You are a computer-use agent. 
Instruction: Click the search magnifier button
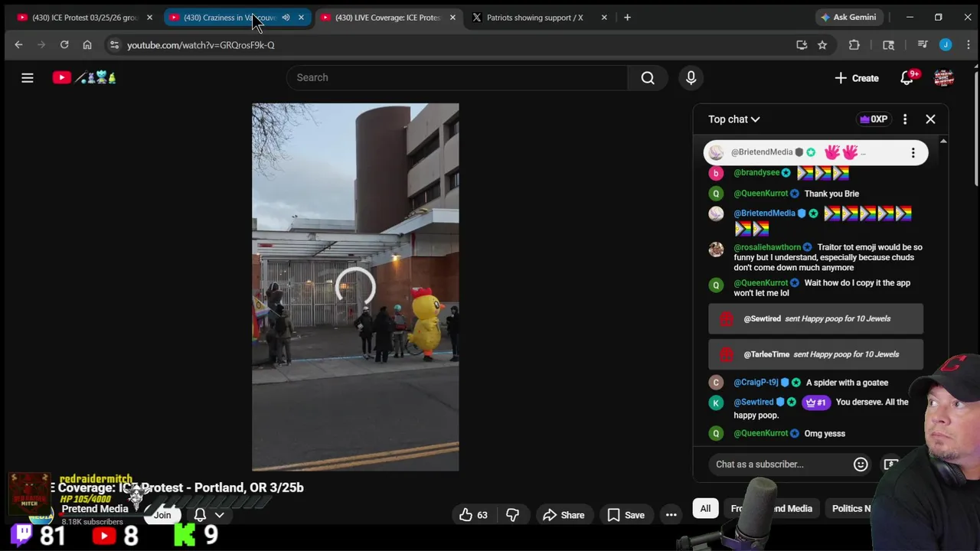click(648, 77)
